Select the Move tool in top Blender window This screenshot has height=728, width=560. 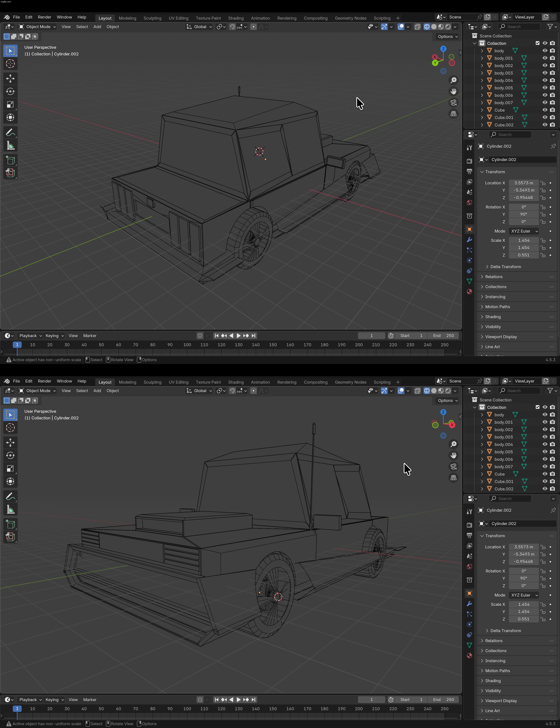pos(10,79)
